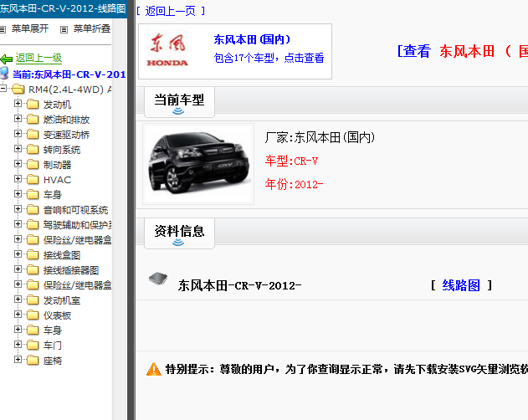
Task: Select the 燃油和排放 tree label
Action: click(x=66, y=120)
